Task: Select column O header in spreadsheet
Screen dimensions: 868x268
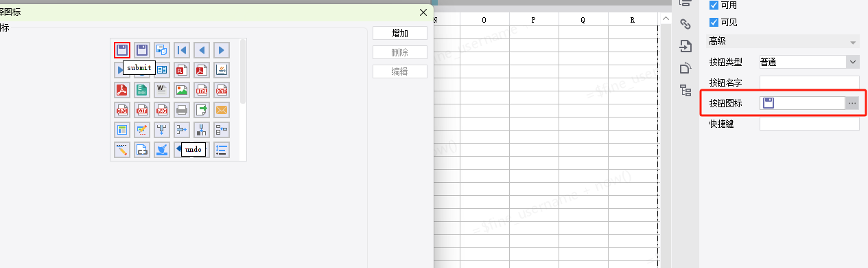Action: [x=484, y=20]
